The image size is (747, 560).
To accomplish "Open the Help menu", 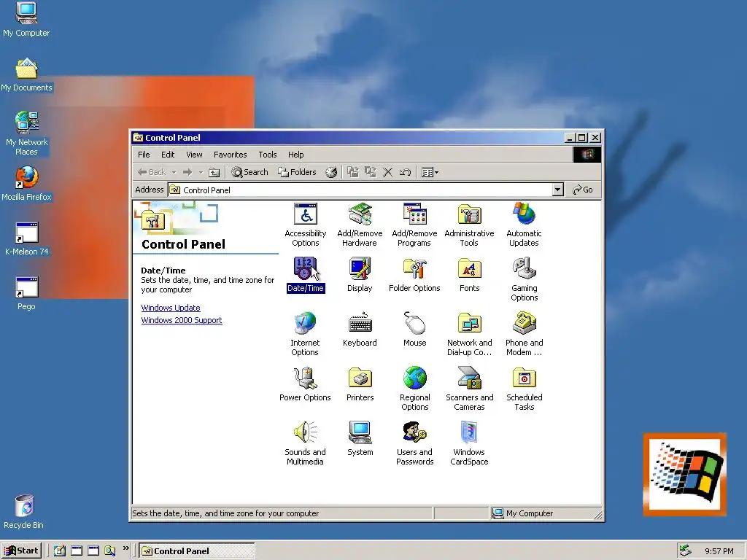I will pyautogui.click(x=296, y=155).
